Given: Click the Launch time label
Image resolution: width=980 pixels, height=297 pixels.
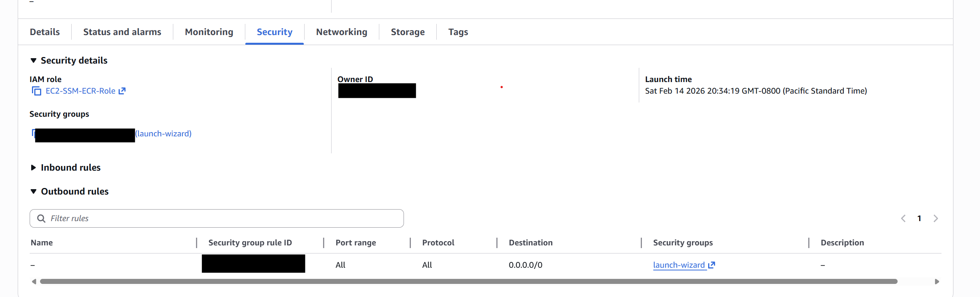Looking at the screenshot, I should (x=668, y=79).
